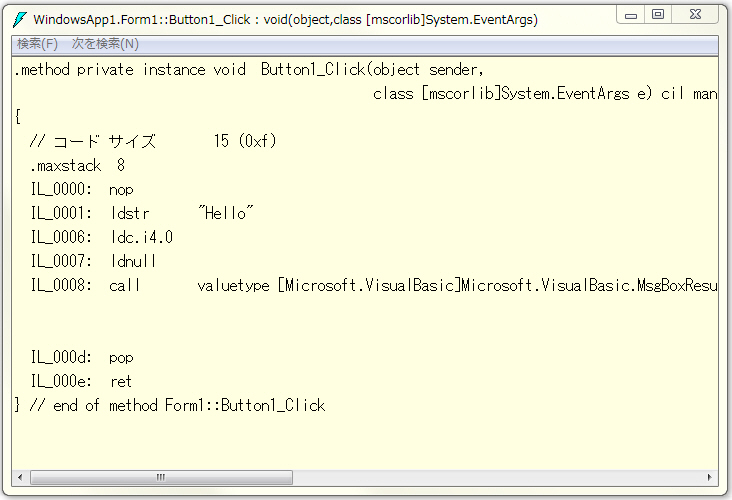
Task: Open the 次を検索(N) menu
Action: click(x=105, y=44)
